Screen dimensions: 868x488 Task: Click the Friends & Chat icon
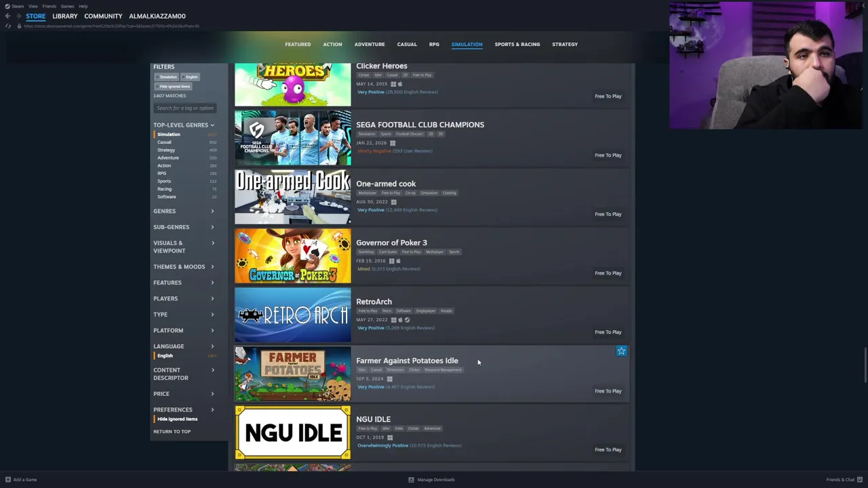point(861,480)
